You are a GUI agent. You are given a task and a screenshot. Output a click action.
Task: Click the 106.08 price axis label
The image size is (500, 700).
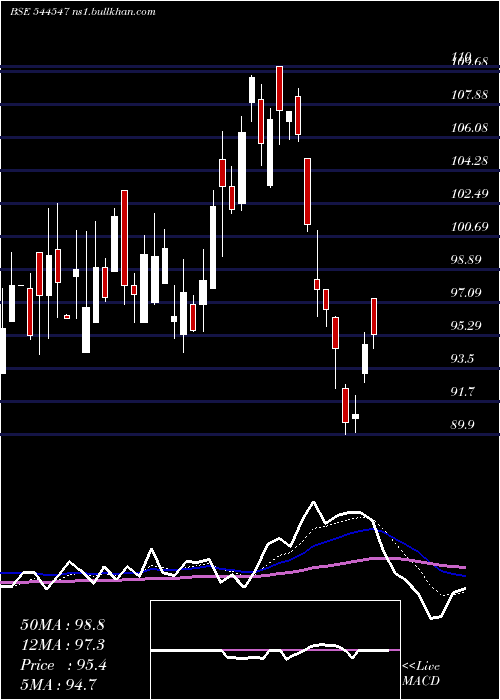pyautogui.click(x=470, y=128)
